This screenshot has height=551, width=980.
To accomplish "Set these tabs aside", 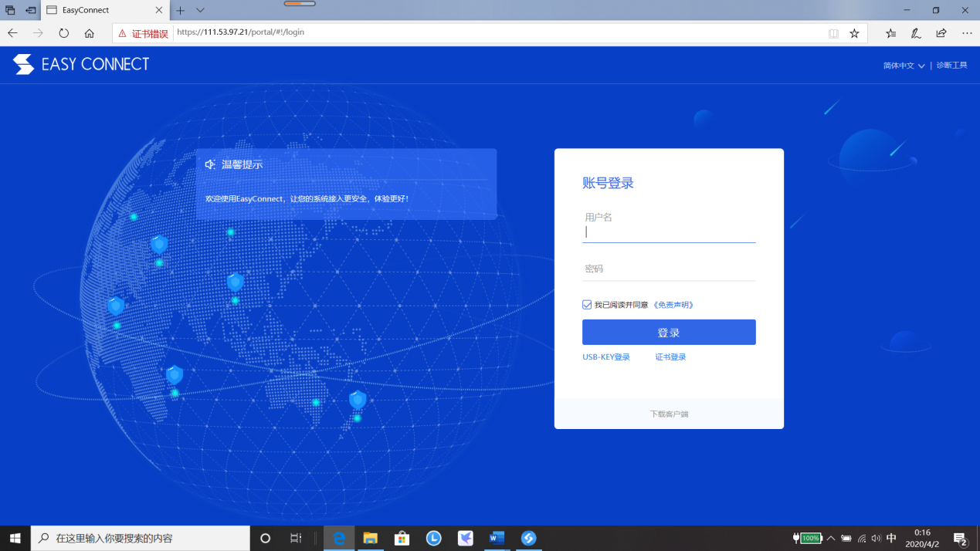I will (x=31, y=10).
